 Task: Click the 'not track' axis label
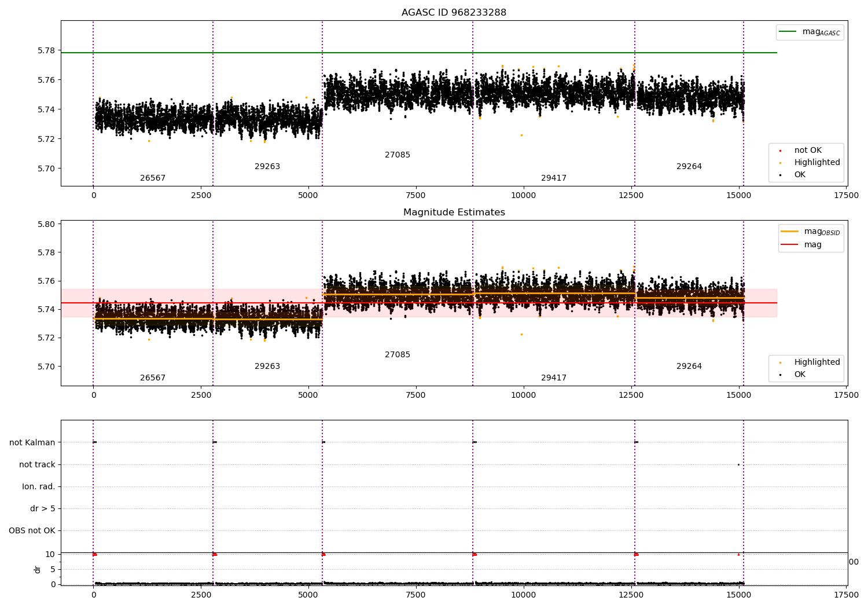click(x=37, y=464)
